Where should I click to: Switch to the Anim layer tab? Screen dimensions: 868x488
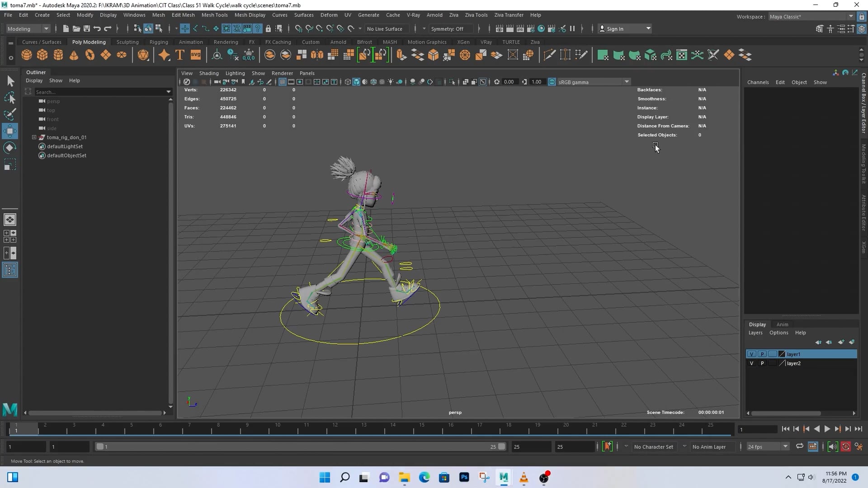782,324
